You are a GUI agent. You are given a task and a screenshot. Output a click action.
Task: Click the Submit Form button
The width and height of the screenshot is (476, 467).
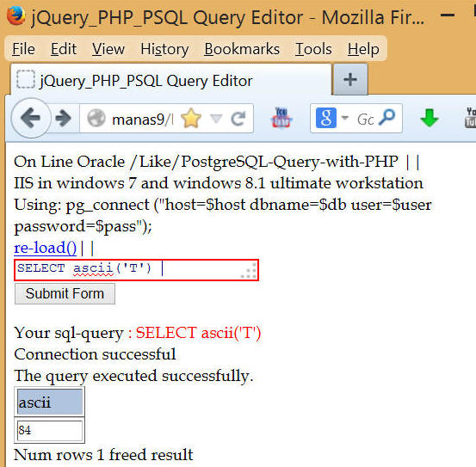pos(65,293)
